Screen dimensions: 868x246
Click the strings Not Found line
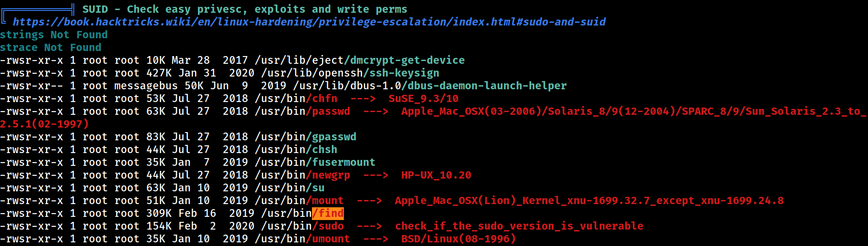[x=54, y=35]
